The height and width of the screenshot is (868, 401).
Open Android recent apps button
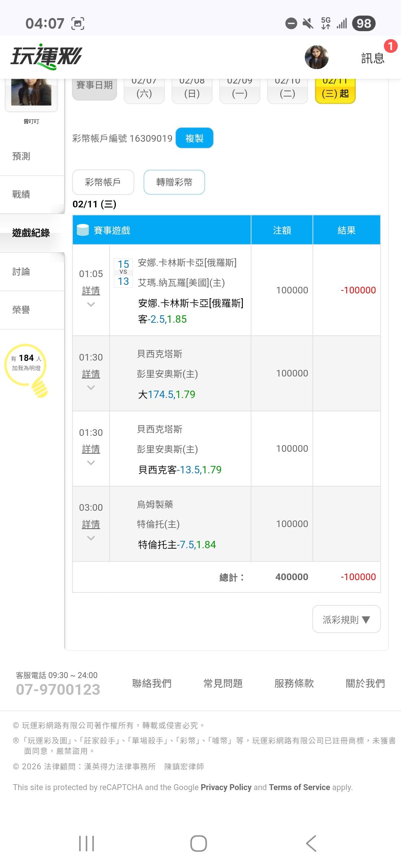coord(87,844)
